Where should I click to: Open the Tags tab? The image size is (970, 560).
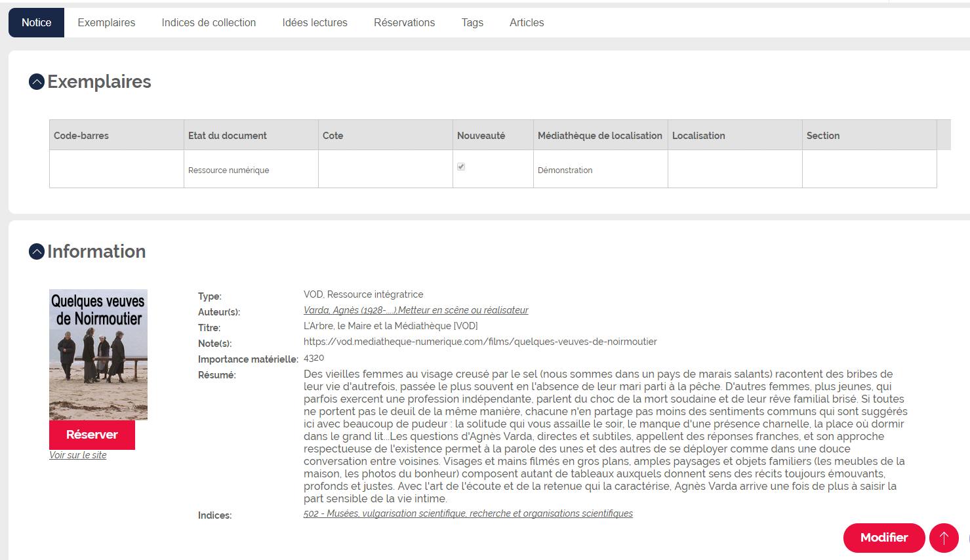(472, 22)
